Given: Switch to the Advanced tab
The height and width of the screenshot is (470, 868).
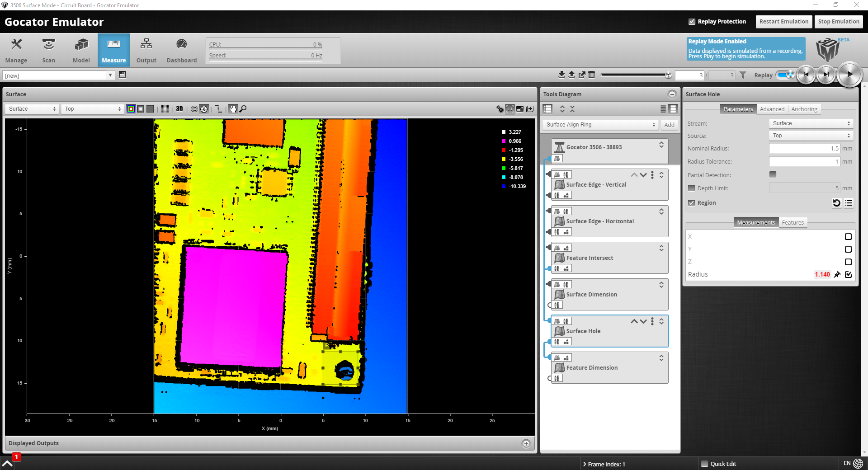Looking at the screenshot, I should pyautogui.click(x=772, y=109).
